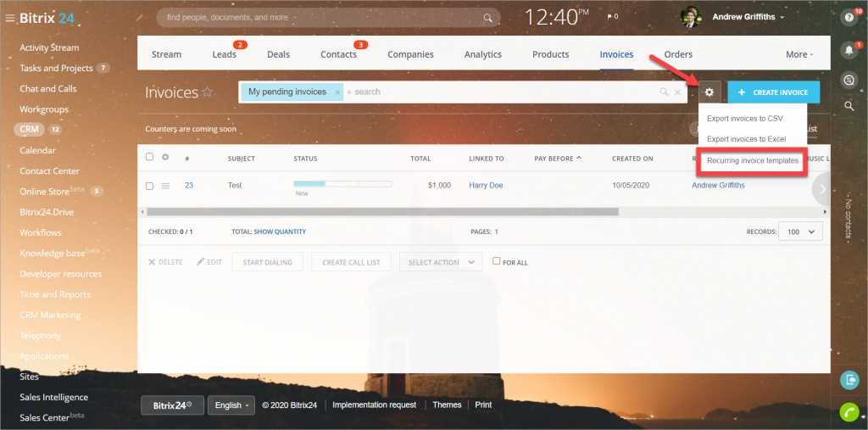Switch to the Products tab
Image resolution: width=868 pixels, height=430 pixels.
point(551,54)
